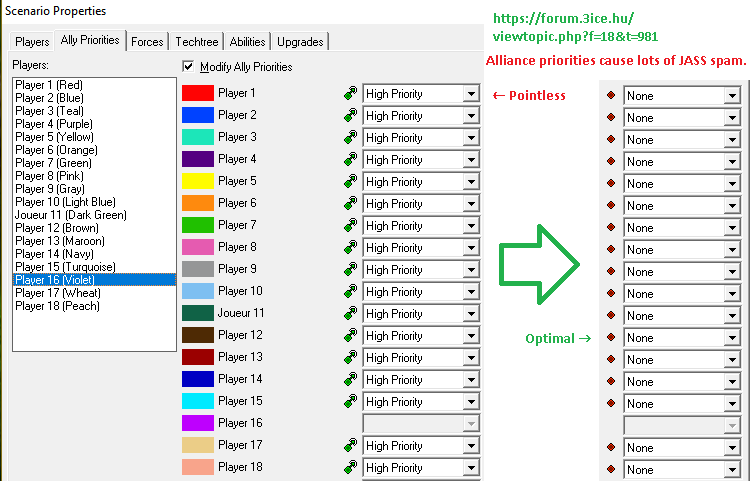750x481 pixels.
Task: Click the priority icon beside Player 1
Action: click(350, 93)
